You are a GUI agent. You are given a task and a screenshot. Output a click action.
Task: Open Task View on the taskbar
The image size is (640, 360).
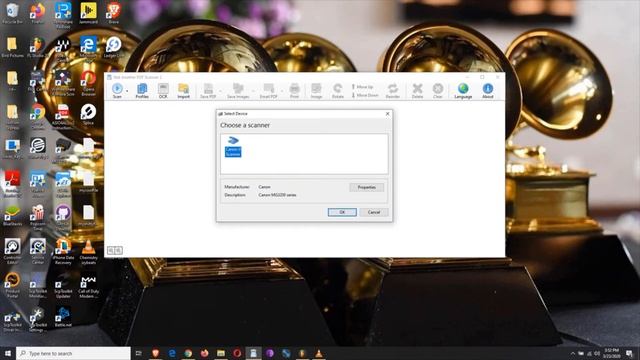[x=139, y=353]
